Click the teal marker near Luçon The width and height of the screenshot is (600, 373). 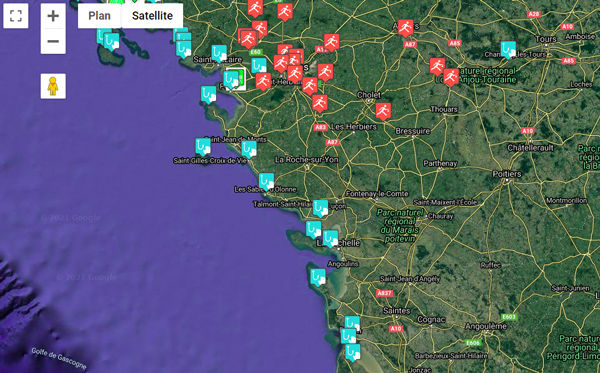point(321,208)
